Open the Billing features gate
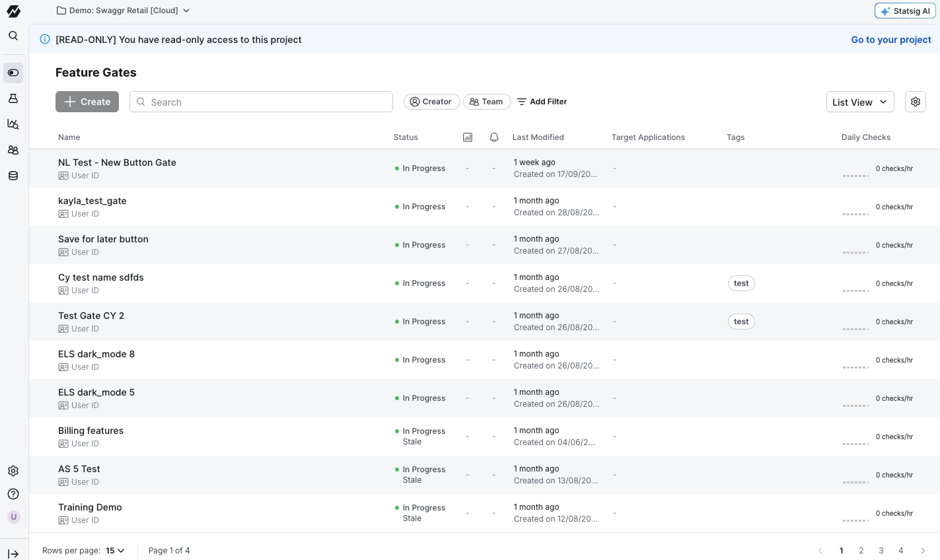Viewport: 940px width, 560px height. pos(90,431)
